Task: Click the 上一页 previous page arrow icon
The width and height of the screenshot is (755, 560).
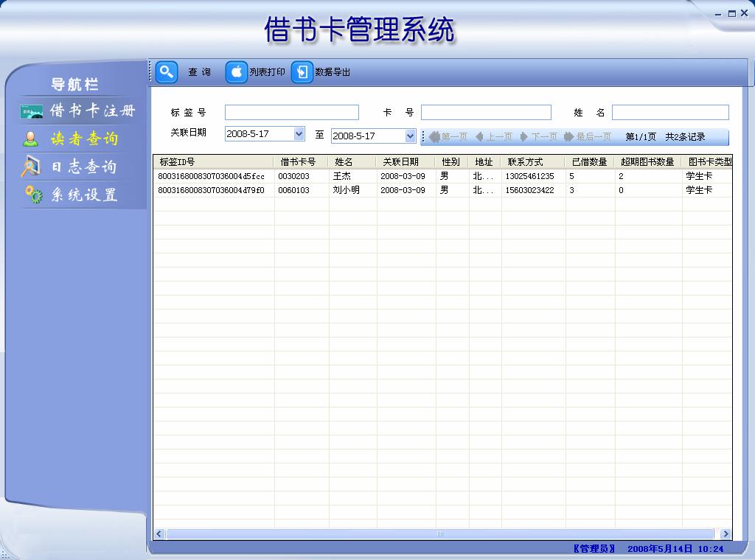Action: tap(479, 136)
